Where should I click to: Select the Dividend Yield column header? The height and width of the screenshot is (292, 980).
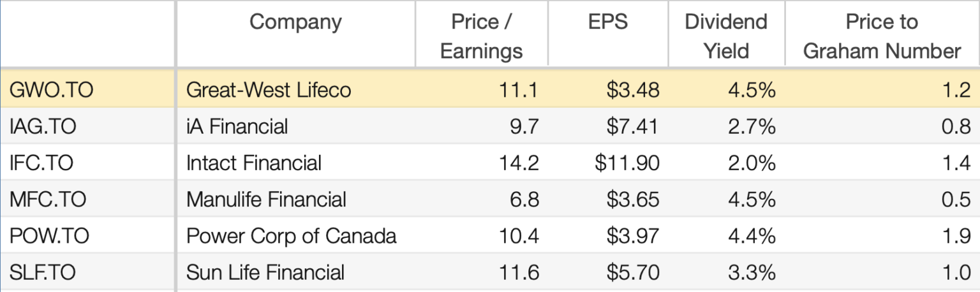click(x=726, y=36)
